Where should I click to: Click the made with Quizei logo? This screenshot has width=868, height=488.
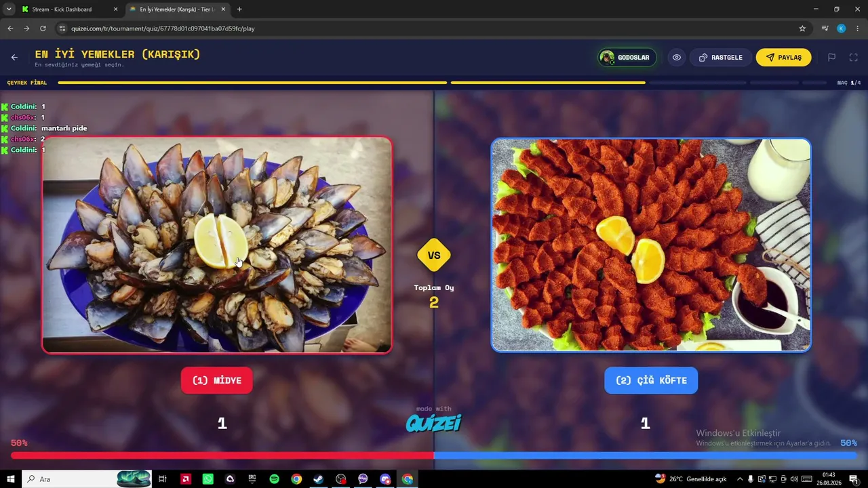pyautogui.click(x=434, y=420)
